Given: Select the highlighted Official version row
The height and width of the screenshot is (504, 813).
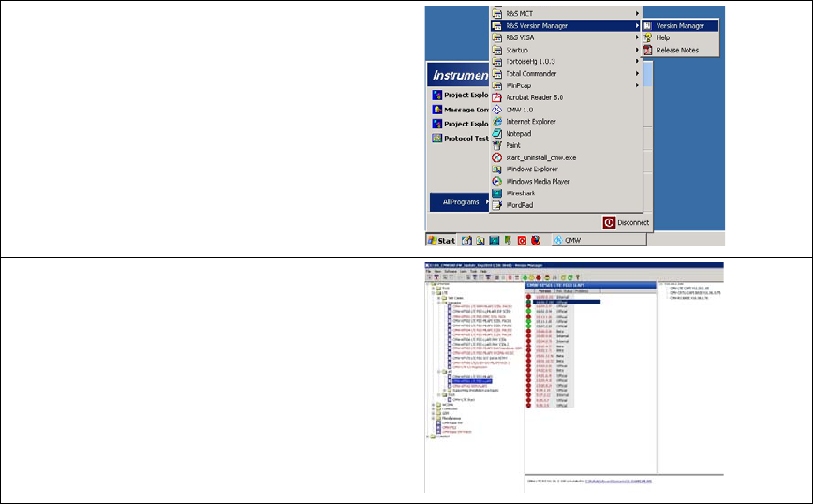Looking at the screenshot, I should click(x=567, y=302).
